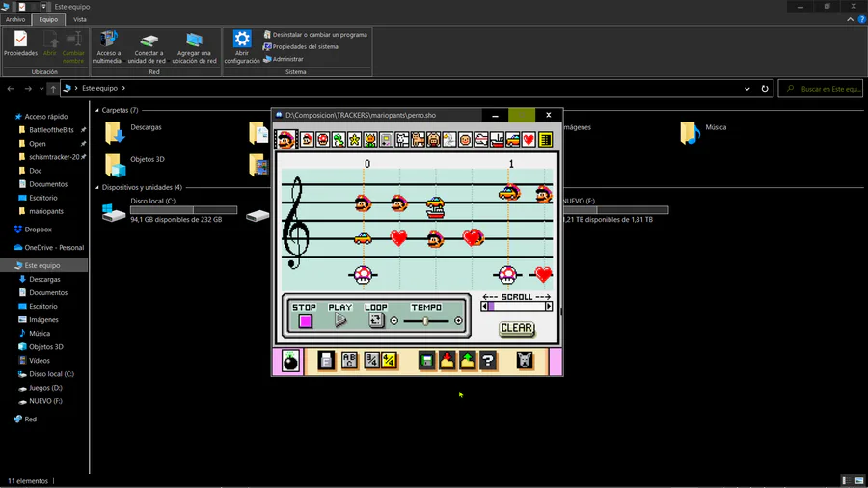Select the Pig instrument icon

pos(433,140)
